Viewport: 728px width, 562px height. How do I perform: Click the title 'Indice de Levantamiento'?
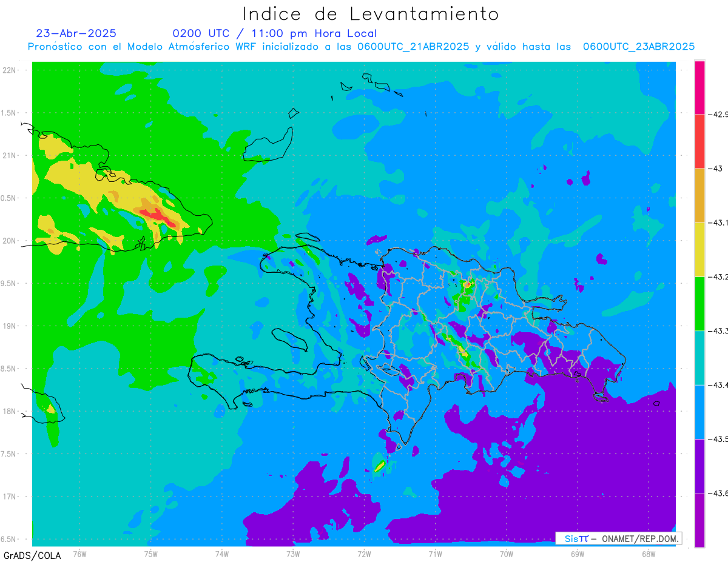[371, 14]
